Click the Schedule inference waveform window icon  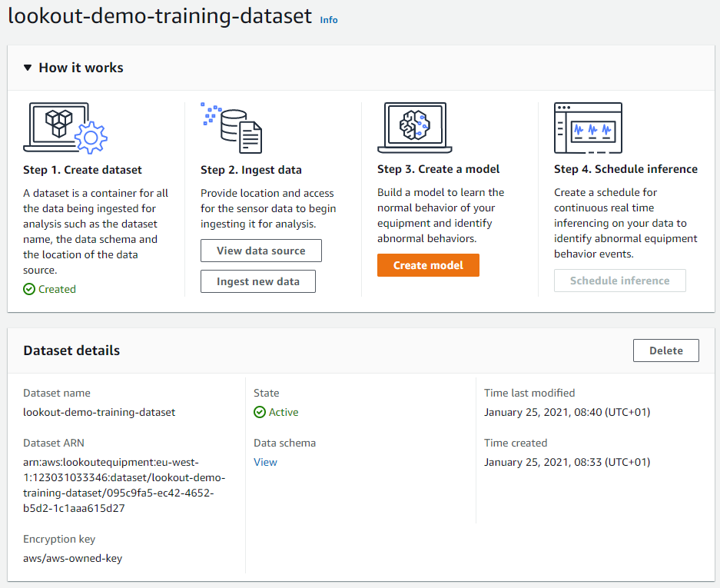click(x=588, y=128)
